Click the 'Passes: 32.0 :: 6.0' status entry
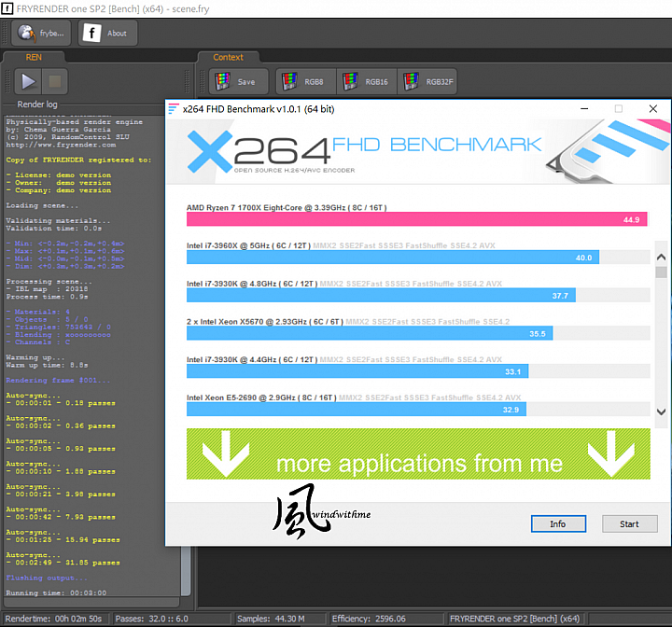672x627 pixels. point(152,619)
